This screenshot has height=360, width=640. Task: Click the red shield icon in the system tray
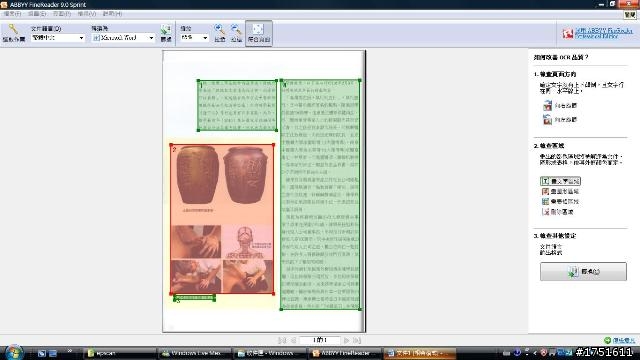point(544,352)
